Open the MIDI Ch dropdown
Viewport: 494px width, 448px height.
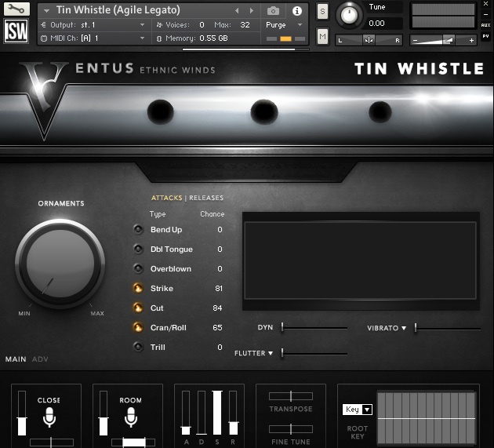(x=143, y=38)
